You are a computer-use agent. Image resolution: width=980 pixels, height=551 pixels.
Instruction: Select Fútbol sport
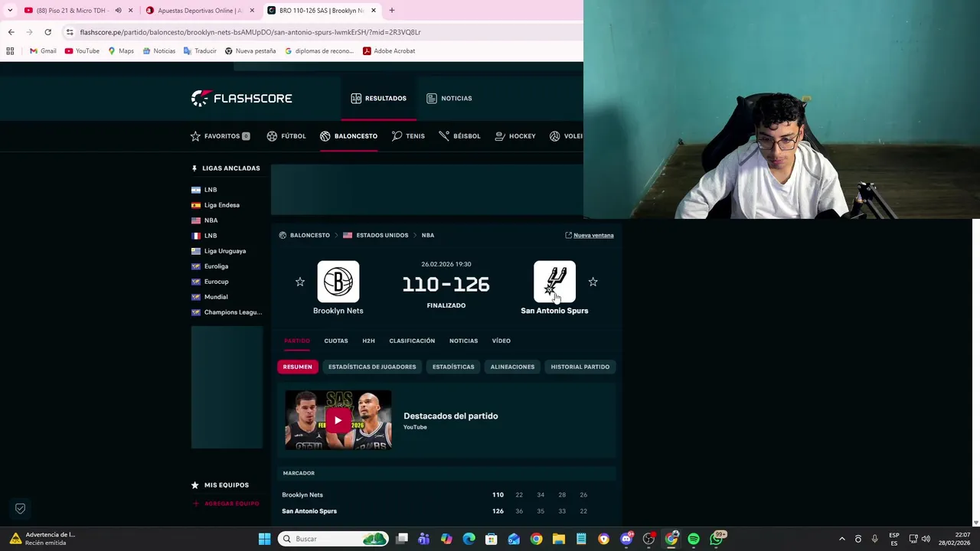click(286, 136)
